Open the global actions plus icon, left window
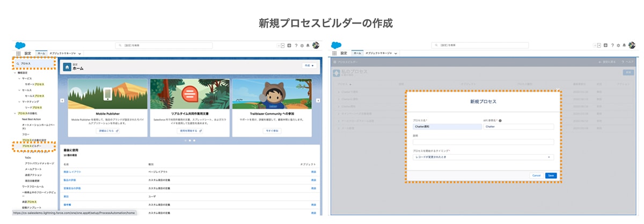This screenshot has height=224, width=644. click(x=290, y=46)
